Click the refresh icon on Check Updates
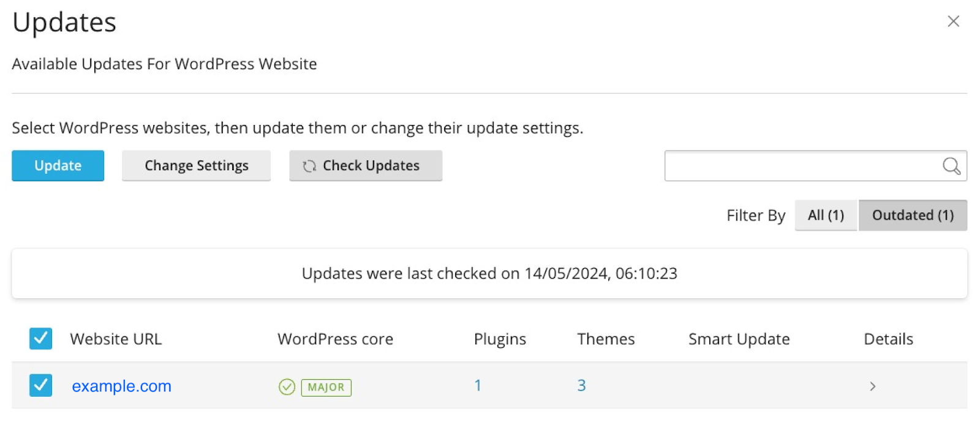This screenshot has height=436, width=980. click(309, 166)
